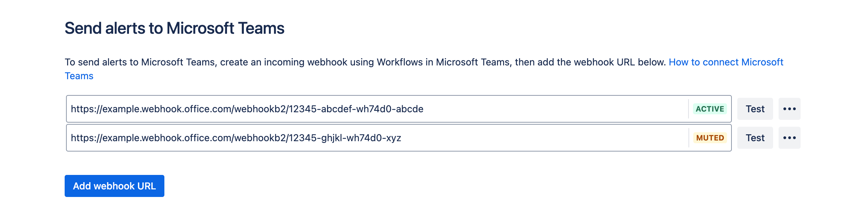Click the ellipsis icon beside the first Test button
Viewport: 868px width, 219px height.
[789, 108]
